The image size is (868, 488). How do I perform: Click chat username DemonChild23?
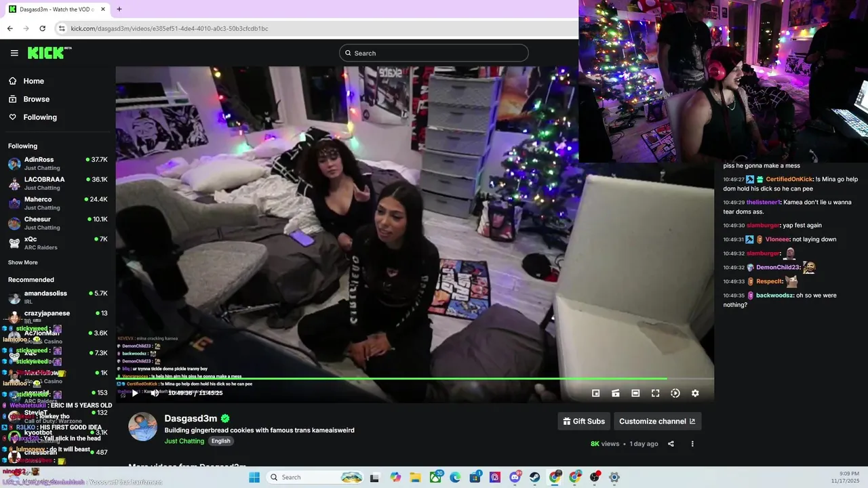pyautogui.click(x=777, y=268)
